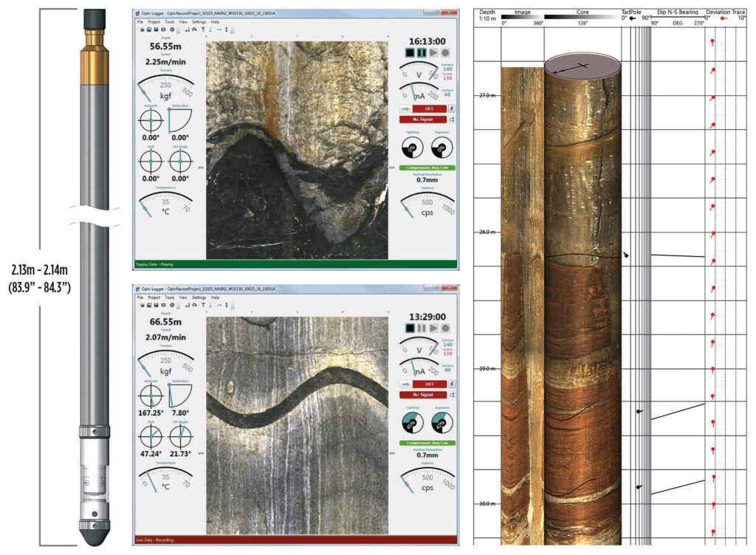This screenshot has height=555, width=756.
Task: Open the File menu in the upper window
Action: pos(140,22)
